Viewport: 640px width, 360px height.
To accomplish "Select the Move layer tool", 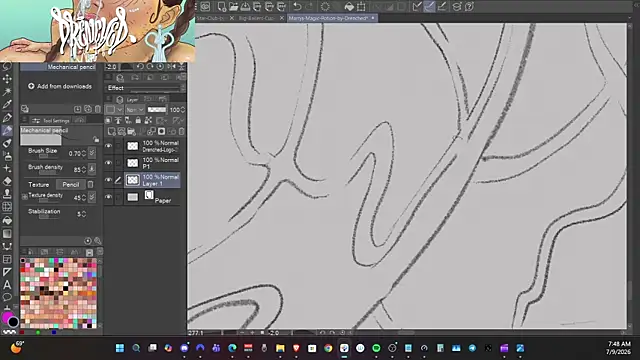I will pos(7,79).
